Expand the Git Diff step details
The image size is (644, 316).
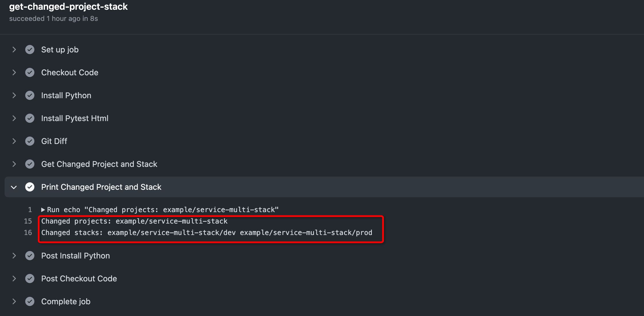(14, 141)
